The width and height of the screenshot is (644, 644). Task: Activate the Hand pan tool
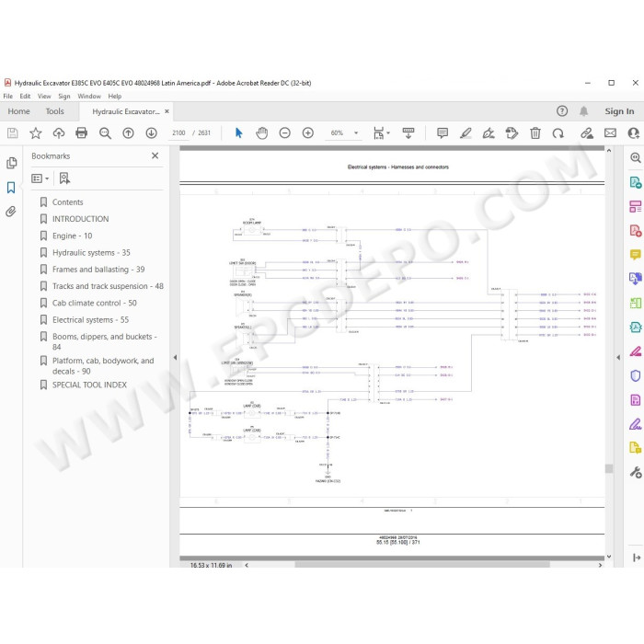click(261, 133)
